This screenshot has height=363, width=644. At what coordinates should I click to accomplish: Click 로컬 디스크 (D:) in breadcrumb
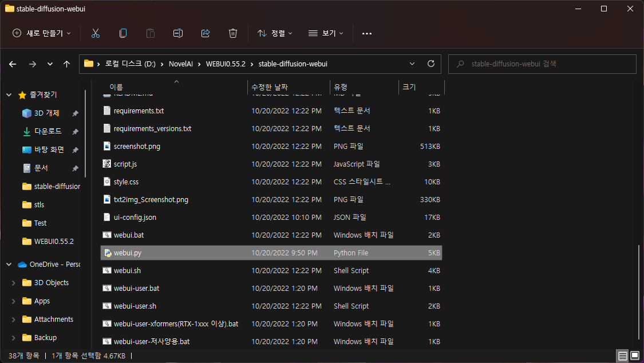click(130, 64)
